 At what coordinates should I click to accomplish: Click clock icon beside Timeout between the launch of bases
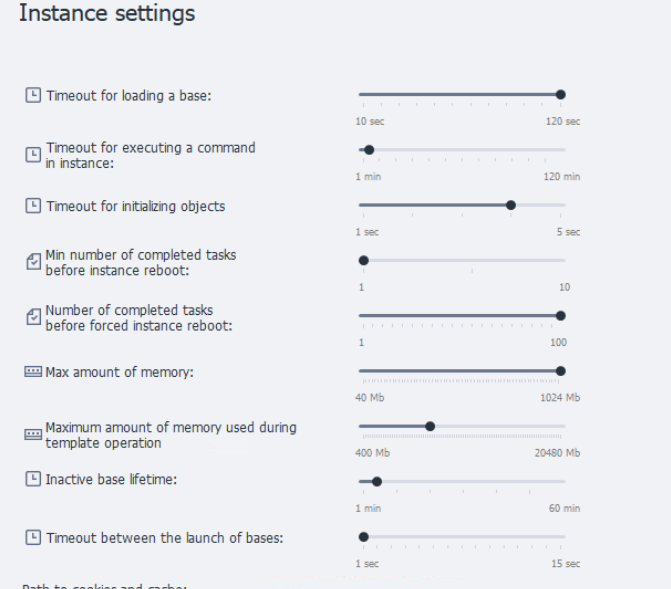(x=33, y=537)
